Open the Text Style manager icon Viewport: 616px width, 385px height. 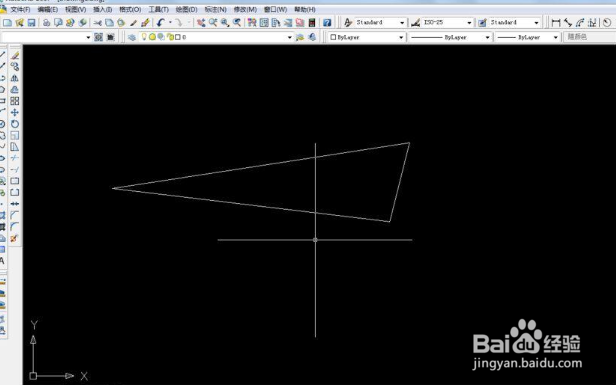point(348,23)
